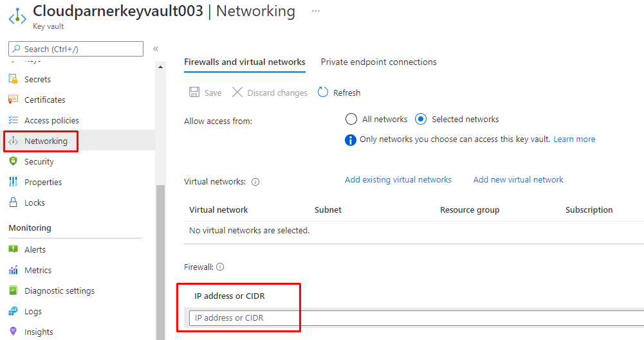644x340 pixels.
Task: Click the Firewall info icon
Action: click(220, 267)
